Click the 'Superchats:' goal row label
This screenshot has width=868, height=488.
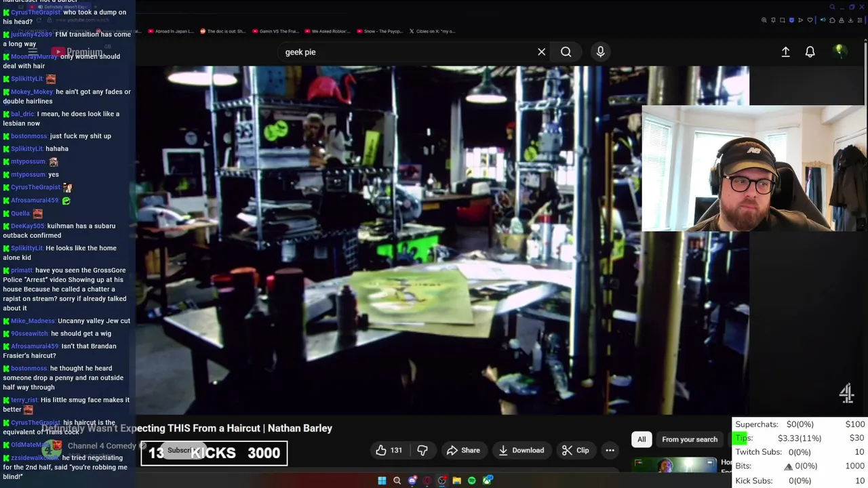(x=756, y=424)
